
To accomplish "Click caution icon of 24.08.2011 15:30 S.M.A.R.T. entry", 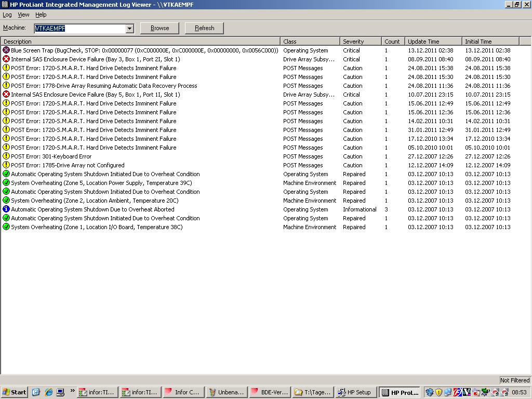I will click(x=6, y=77).
